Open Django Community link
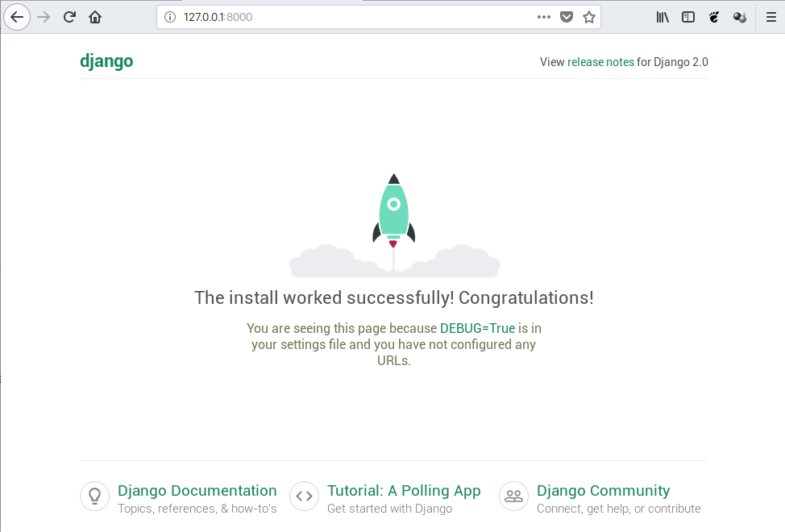Image resolution: width=785 pixels, height=532 pixels. (604, 490)
